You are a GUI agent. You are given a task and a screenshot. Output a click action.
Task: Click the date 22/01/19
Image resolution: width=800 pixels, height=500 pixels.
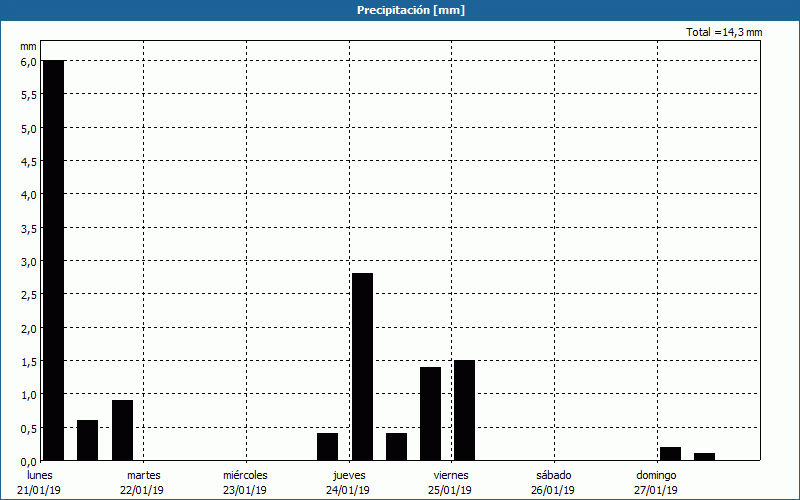142,490
